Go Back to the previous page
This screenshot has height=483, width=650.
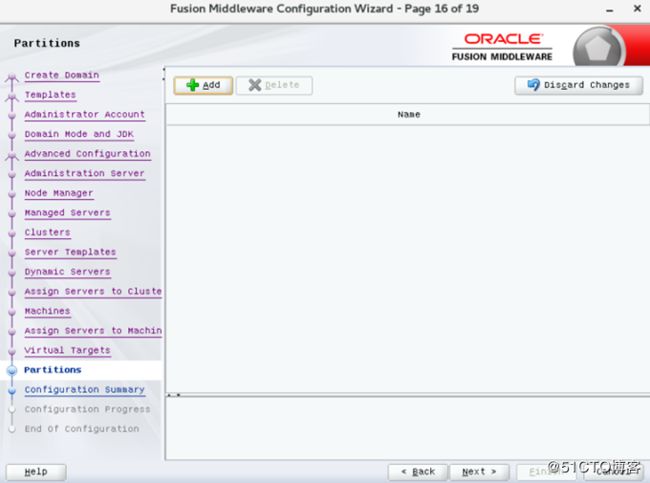tap(418, 472)
